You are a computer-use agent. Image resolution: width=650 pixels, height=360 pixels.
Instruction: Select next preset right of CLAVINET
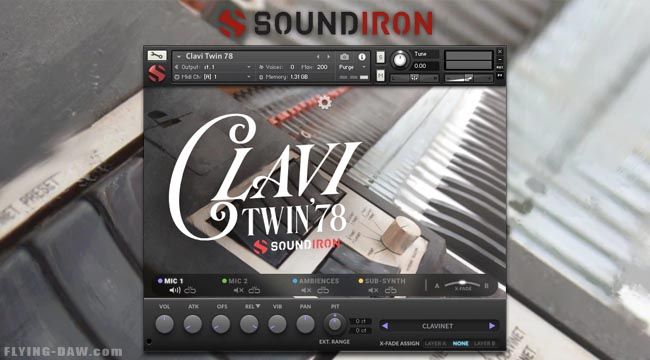[492, 326]
